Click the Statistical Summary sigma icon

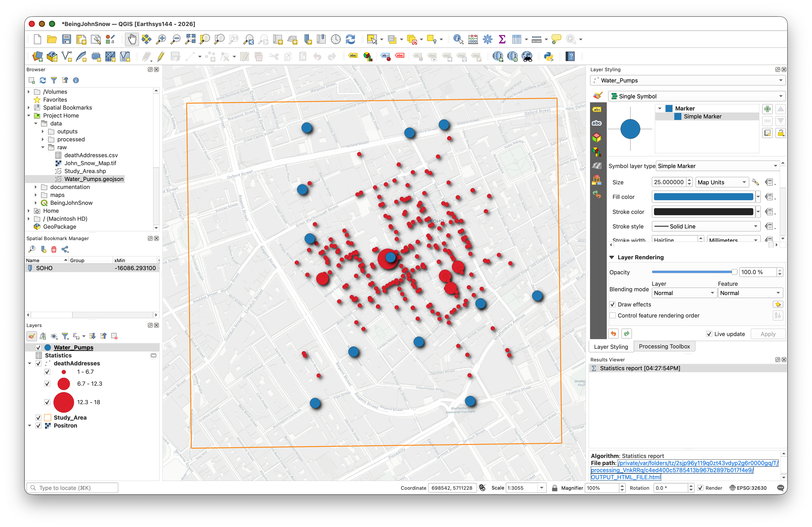click(x=502, y=39)
